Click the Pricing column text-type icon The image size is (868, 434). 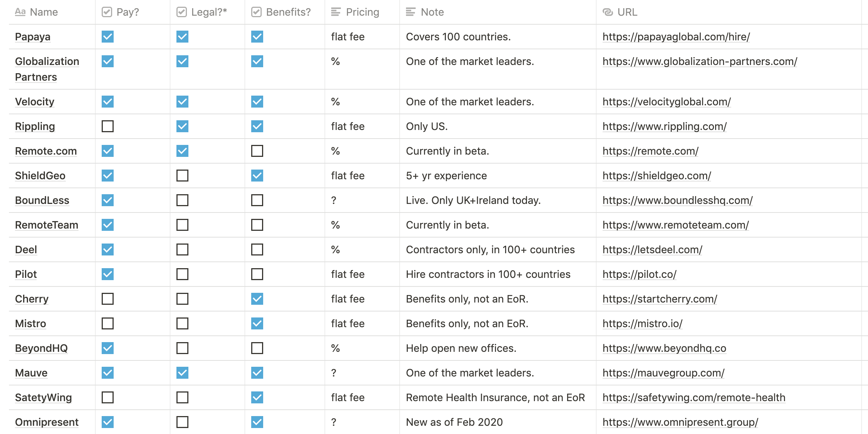coord(336,12)
